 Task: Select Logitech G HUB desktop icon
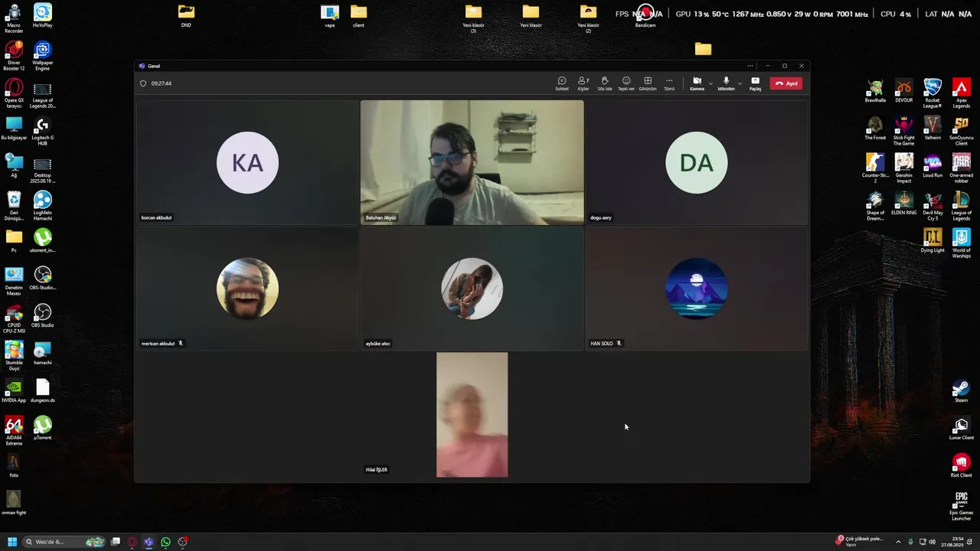(x=42, y=131)
